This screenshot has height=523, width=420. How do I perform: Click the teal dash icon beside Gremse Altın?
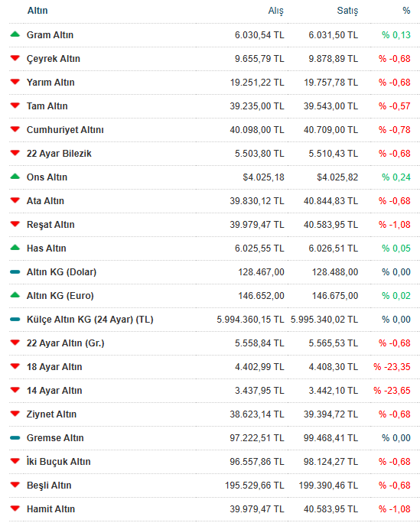click(15, 437)
